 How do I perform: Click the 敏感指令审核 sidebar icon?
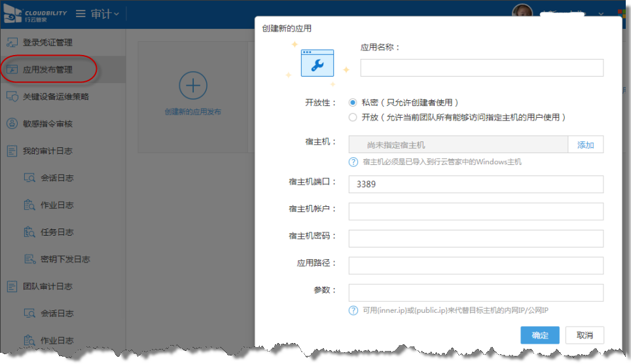click(12, 124)
